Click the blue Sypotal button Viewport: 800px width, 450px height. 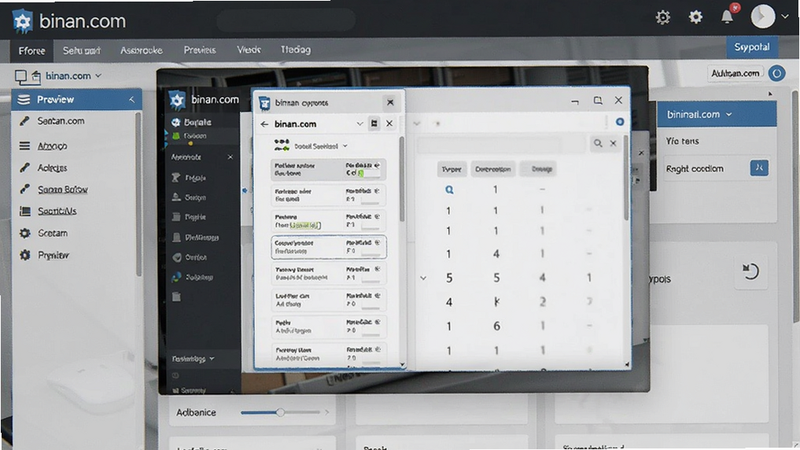(752, 47)
